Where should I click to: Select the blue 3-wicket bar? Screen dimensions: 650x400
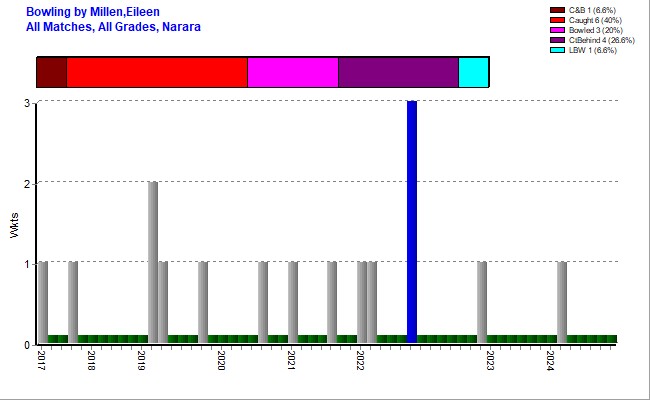tap(412, 222)
